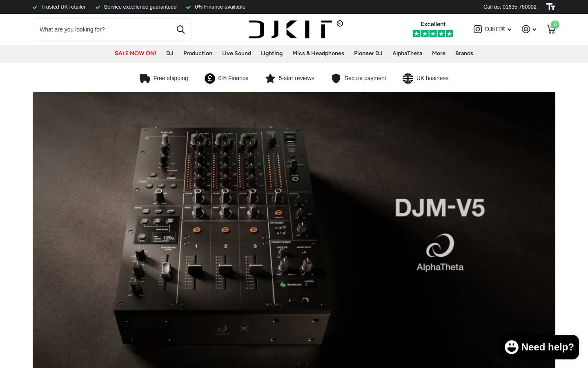
Task: Open the DJ menu
Action: [x=170, y=53]
